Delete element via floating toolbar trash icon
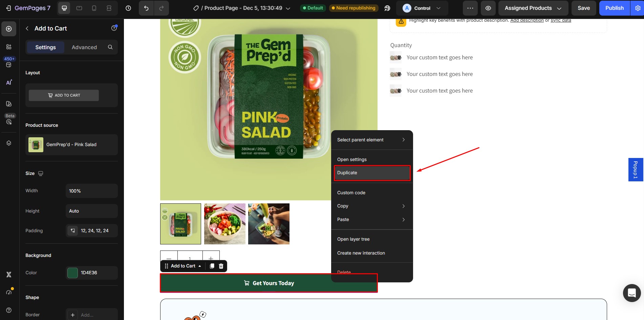 (221, 266)
